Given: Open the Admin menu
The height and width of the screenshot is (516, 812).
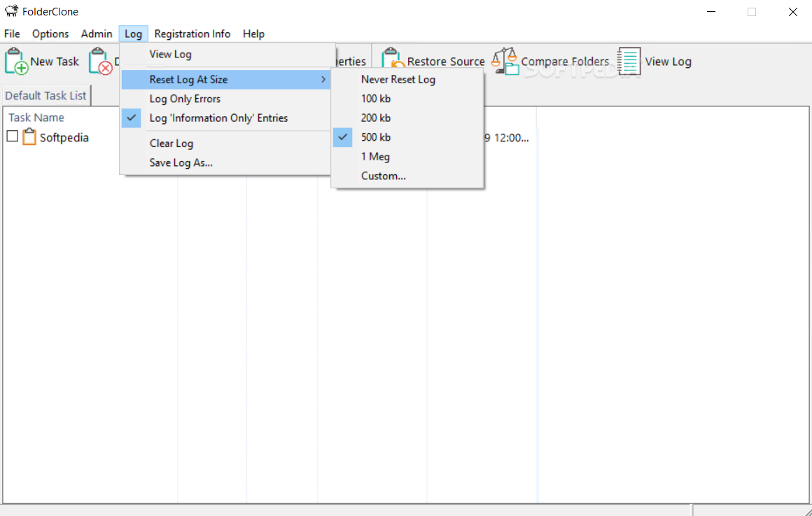Looking at the screenshot, I should [x=97, y=34].
